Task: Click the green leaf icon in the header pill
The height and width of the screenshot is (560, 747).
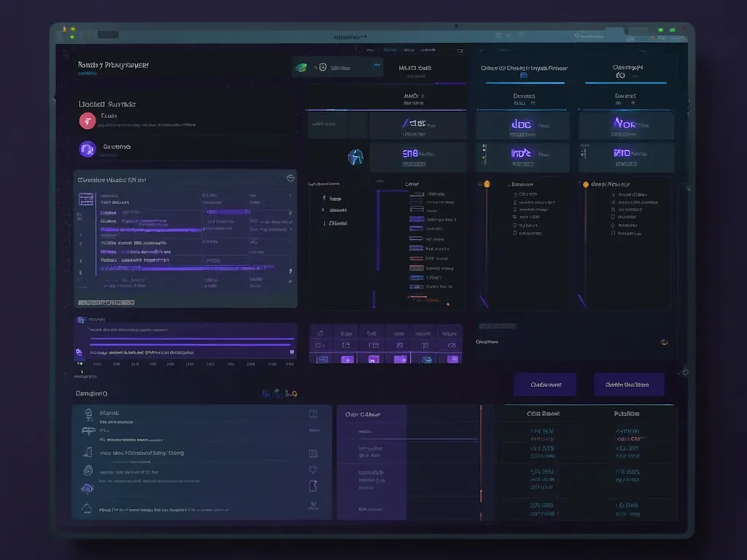Action: tap(301, 68)
